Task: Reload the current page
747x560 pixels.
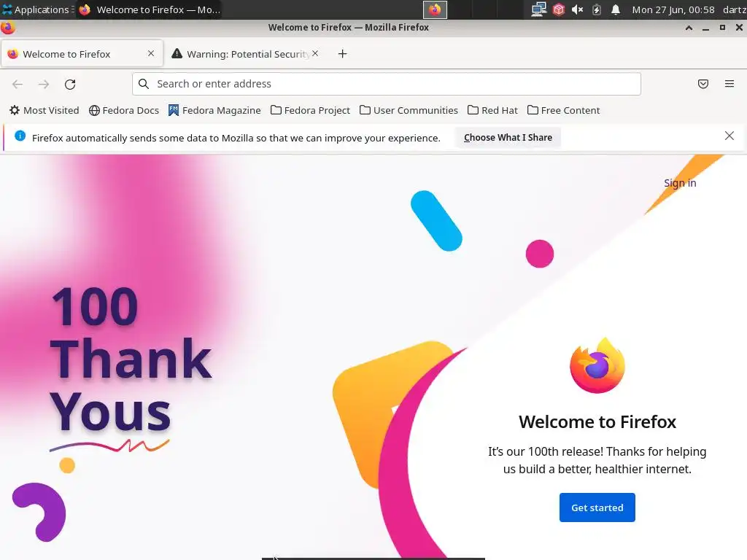Action: tap(70, 85)
